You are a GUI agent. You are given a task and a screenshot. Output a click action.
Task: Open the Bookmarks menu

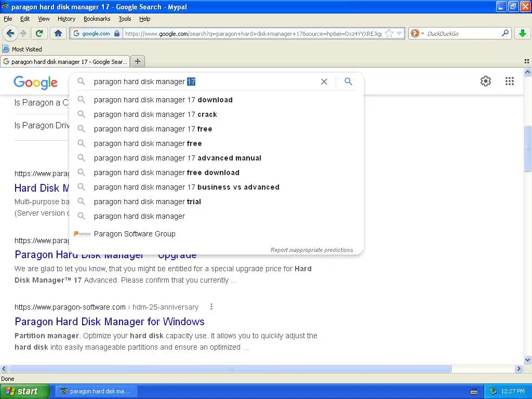97,19
